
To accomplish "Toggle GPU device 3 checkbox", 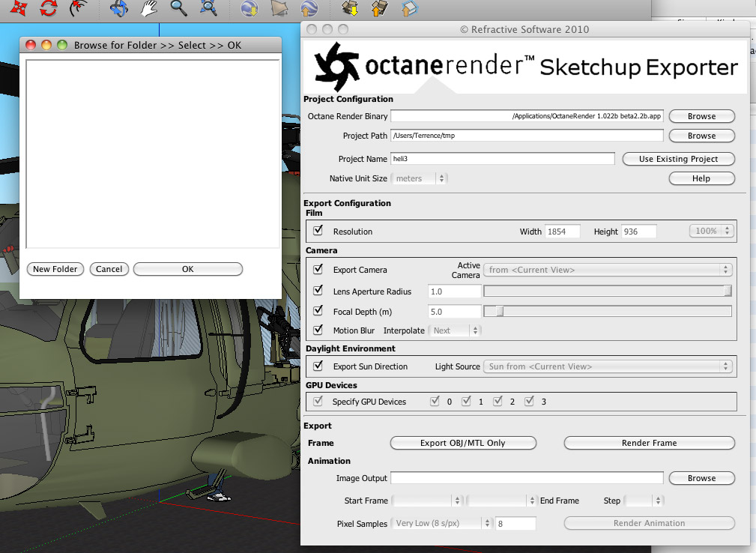I will tap(529, 401).
